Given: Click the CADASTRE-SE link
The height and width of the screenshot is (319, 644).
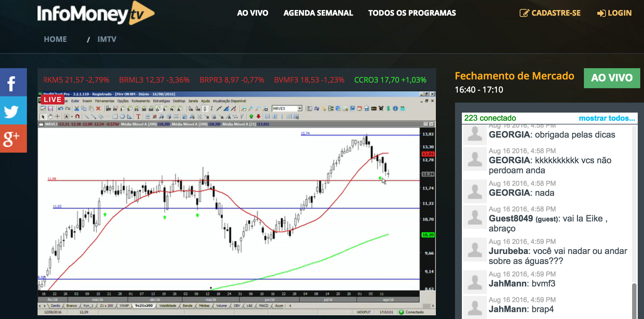Looking at the screenshot, I should tap(550, 13).
